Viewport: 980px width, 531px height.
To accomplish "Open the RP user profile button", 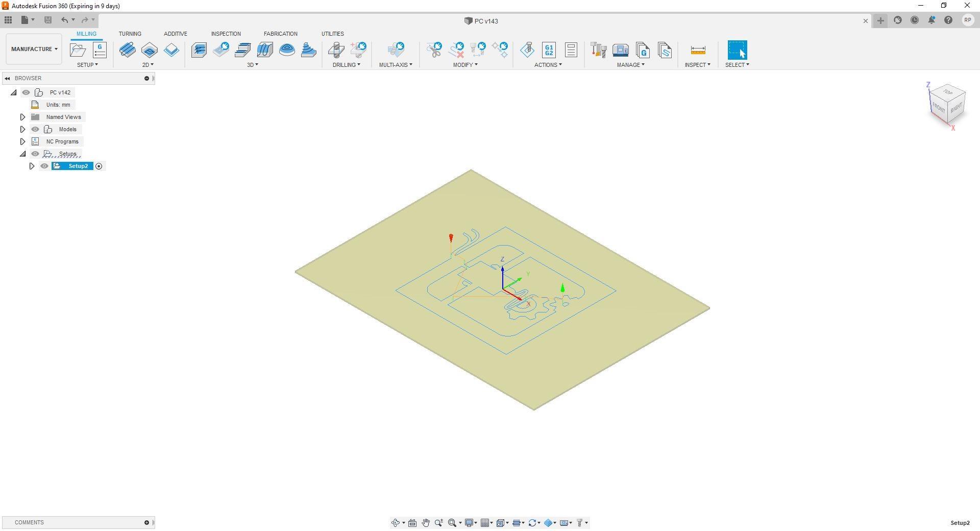I will click(x=968, y=20).
